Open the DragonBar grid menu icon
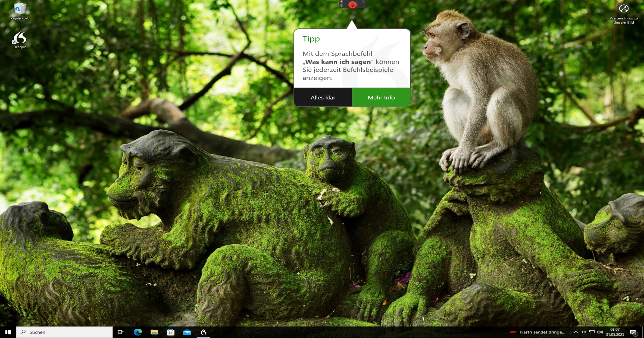 [342, 6]
